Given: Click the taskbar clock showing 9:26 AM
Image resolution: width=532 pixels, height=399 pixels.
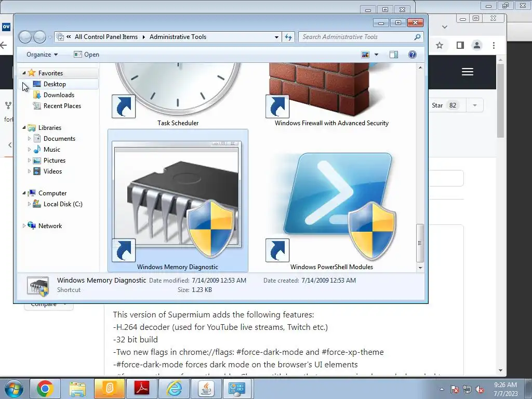Looking at the screenshot, I should pos(506,389).
